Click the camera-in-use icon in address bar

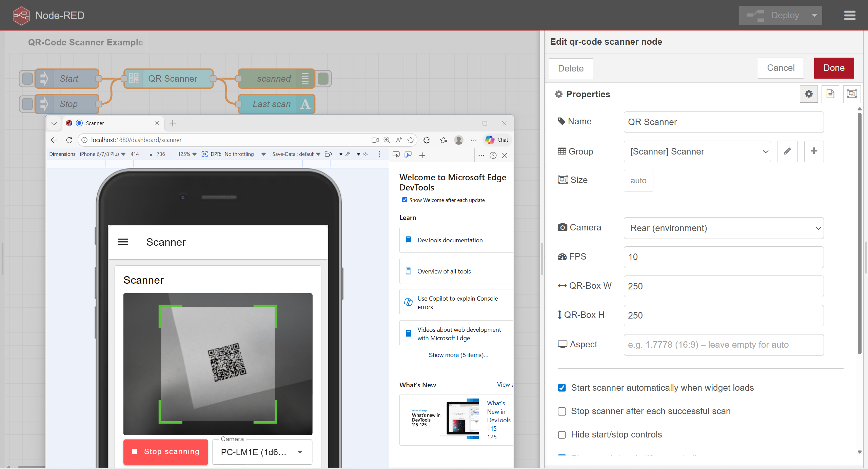coord(375,140)
